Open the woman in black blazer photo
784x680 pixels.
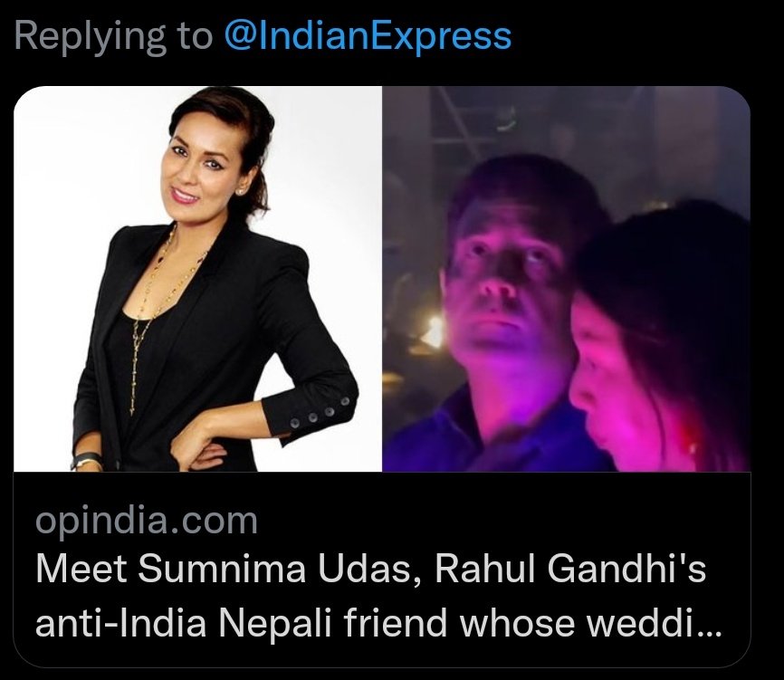point(198,279)
